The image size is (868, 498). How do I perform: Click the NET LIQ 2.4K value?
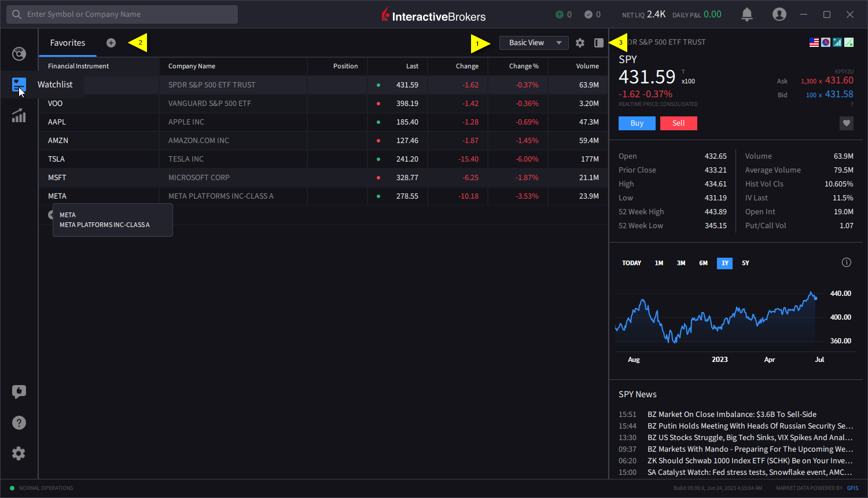656,14
